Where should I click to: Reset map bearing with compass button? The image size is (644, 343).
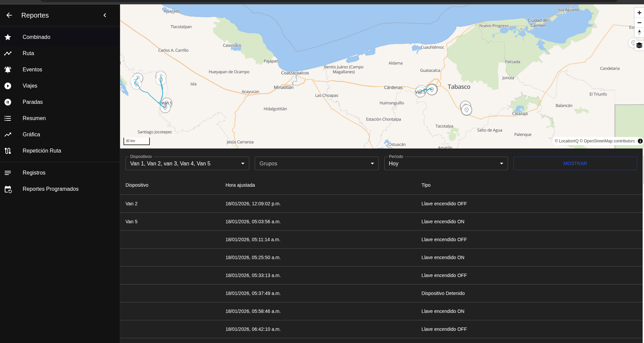(639, 32)
